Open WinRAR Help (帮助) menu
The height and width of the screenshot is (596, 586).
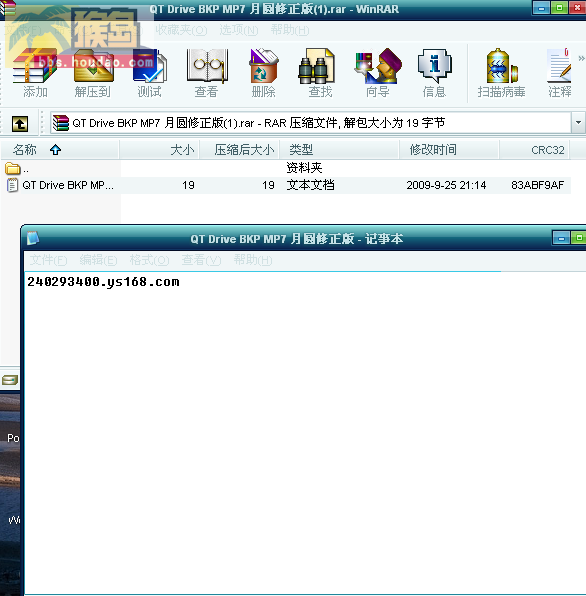click(290, 30)
